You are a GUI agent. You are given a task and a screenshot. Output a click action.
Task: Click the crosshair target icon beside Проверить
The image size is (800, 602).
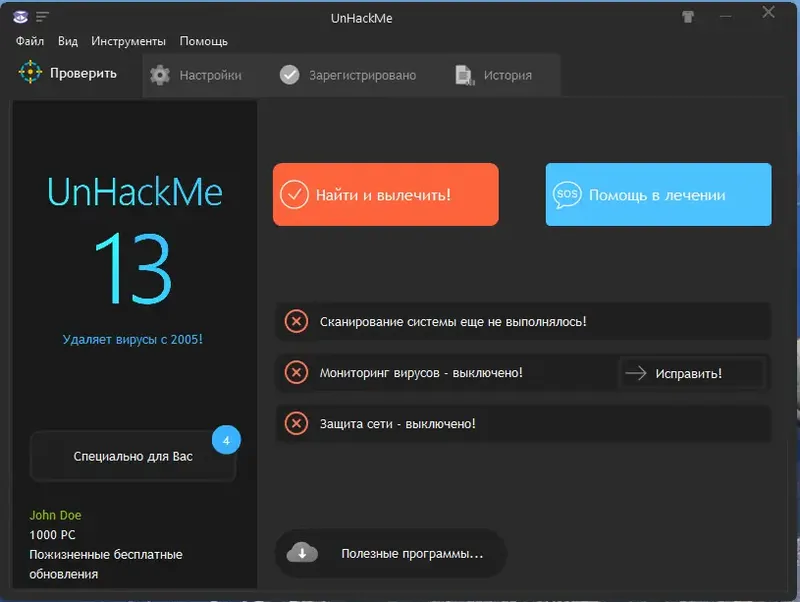[x=30, y=72]
